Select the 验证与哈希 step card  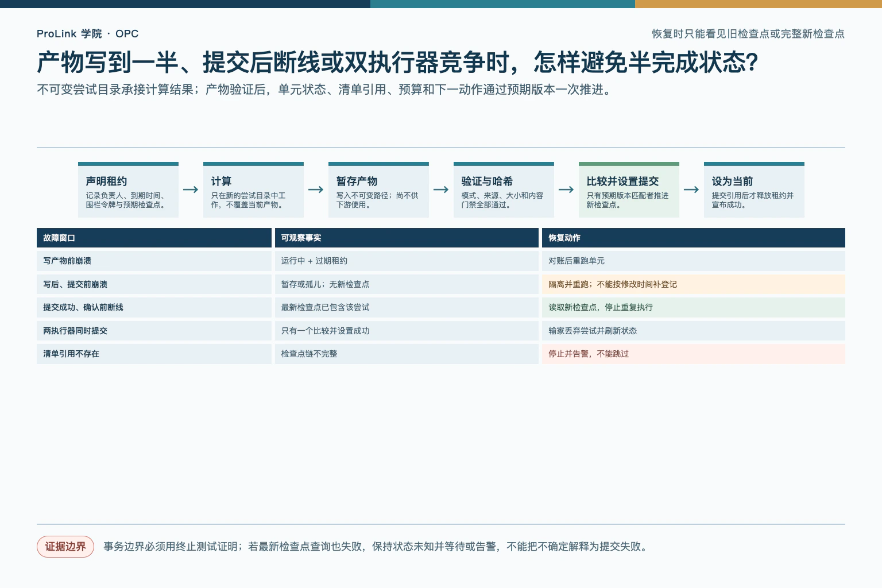[504, 189]
